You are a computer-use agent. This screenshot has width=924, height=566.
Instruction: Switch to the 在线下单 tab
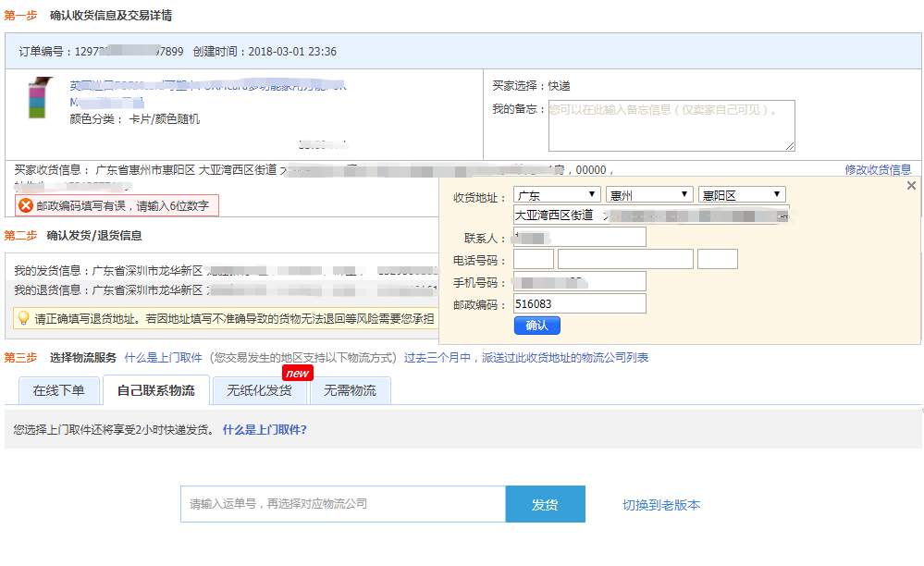58,390
